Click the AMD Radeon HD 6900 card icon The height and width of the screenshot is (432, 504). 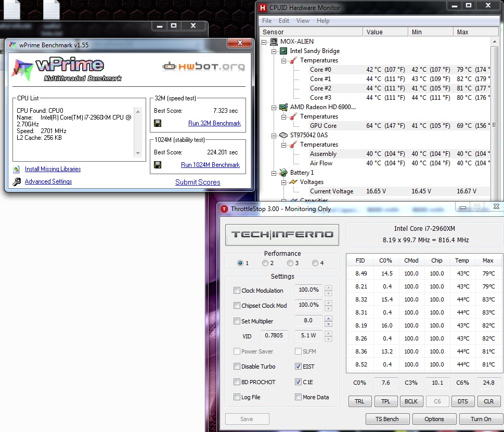coord(283,107)
